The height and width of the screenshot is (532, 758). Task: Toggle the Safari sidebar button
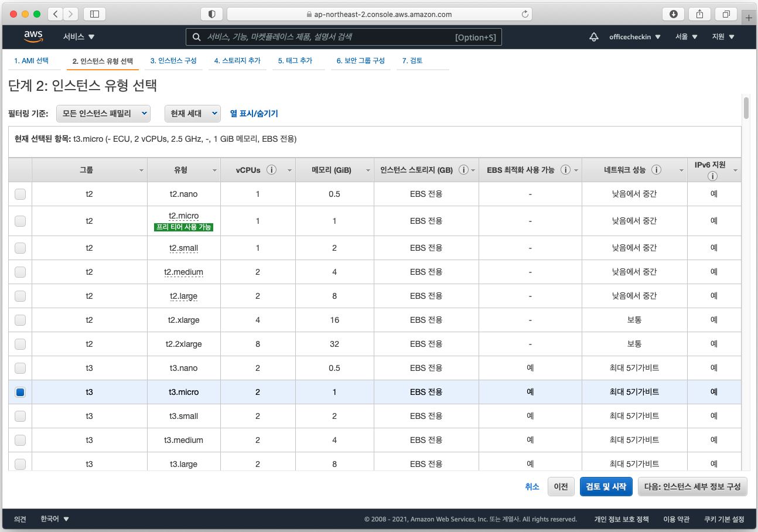pyautogui.click(x=95, y=14)
